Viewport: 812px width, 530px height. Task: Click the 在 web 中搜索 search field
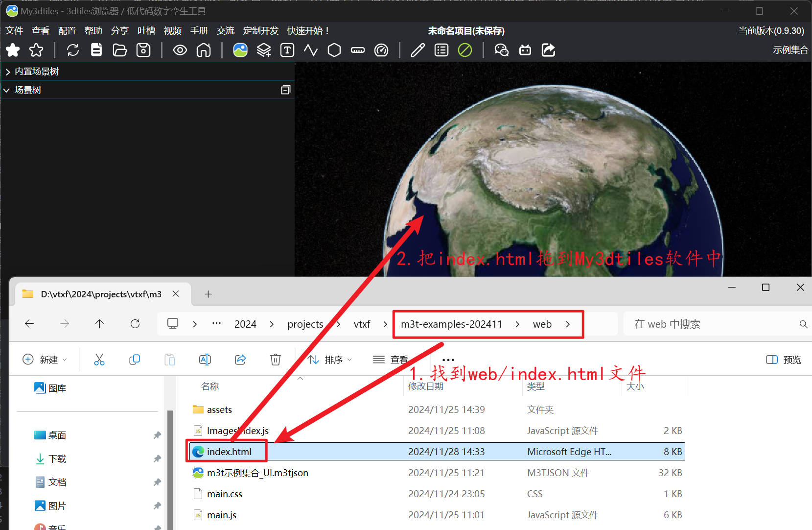(717, 324)
